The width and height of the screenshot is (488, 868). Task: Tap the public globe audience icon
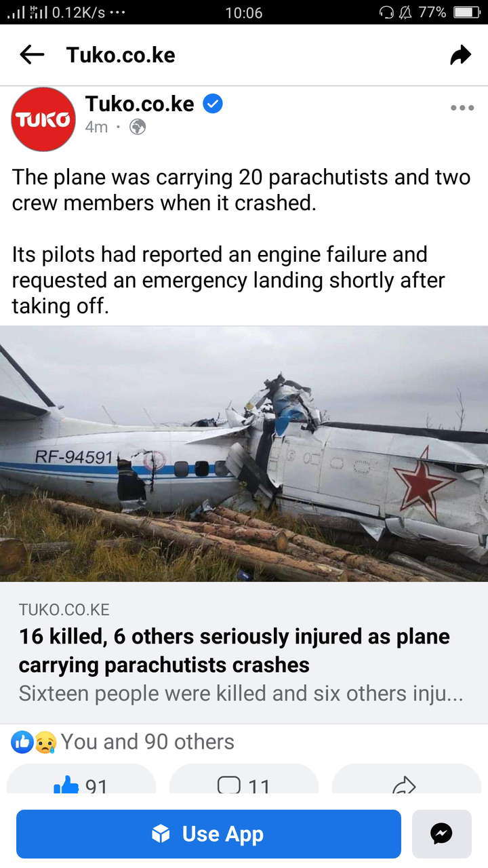[x=138, y=127]
